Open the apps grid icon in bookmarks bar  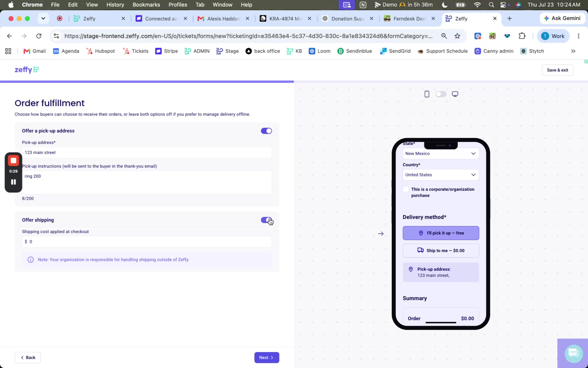(8, 51)
